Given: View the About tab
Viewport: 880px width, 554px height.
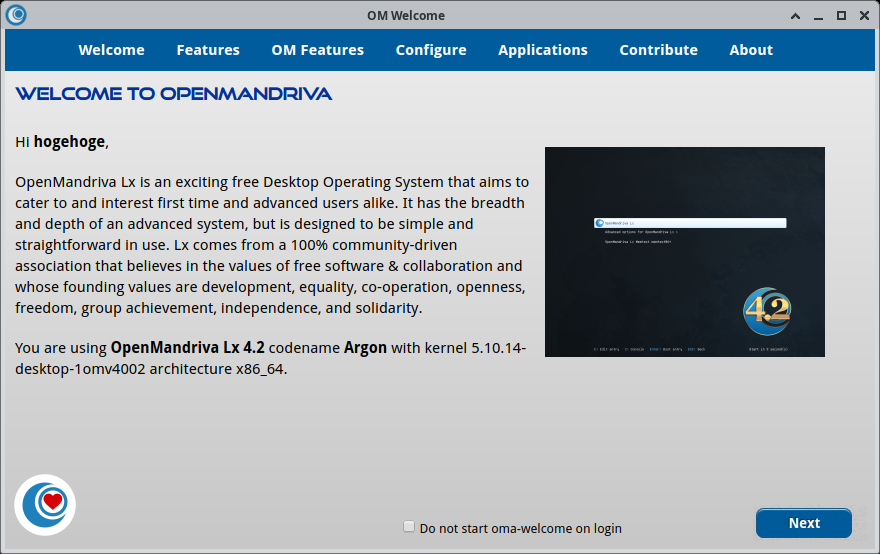Looking at the screenshot, I should [x=751, y=50].
